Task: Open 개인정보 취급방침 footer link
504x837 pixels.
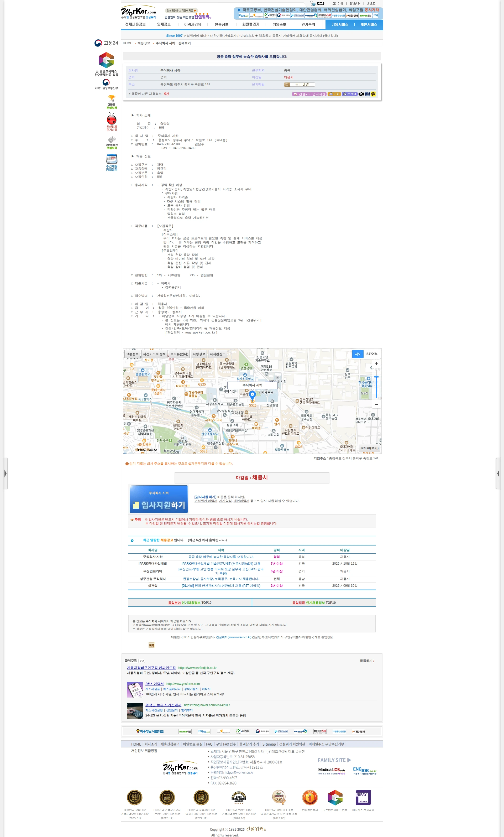Action: tap(144, 751)
